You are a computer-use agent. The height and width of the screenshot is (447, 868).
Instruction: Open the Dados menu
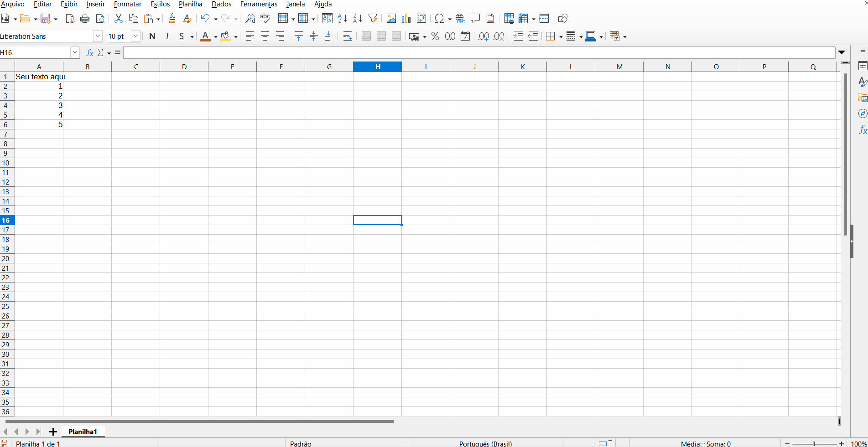pyautogui.click(x=221, y=4)
